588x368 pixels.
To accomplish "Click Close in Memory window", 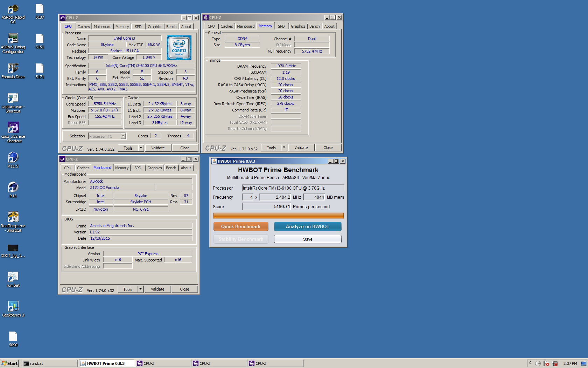I will [328, 148].
